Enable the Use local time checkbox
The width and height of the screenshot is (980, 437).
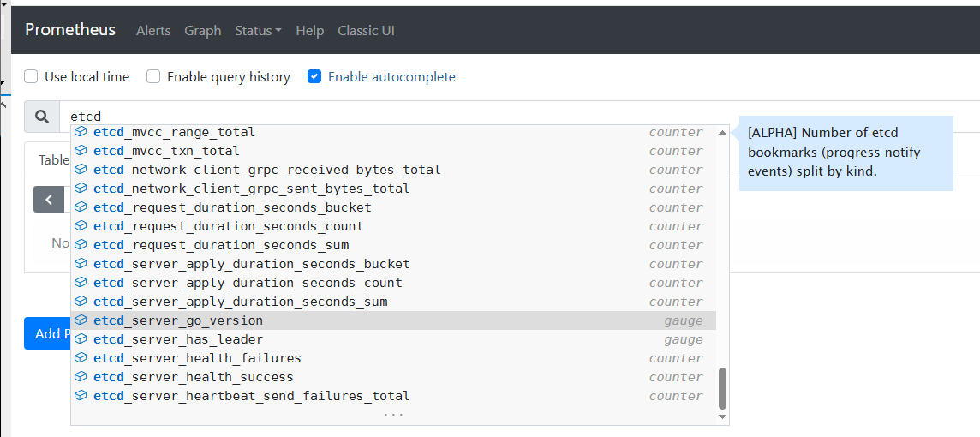(x=31, y=77)
